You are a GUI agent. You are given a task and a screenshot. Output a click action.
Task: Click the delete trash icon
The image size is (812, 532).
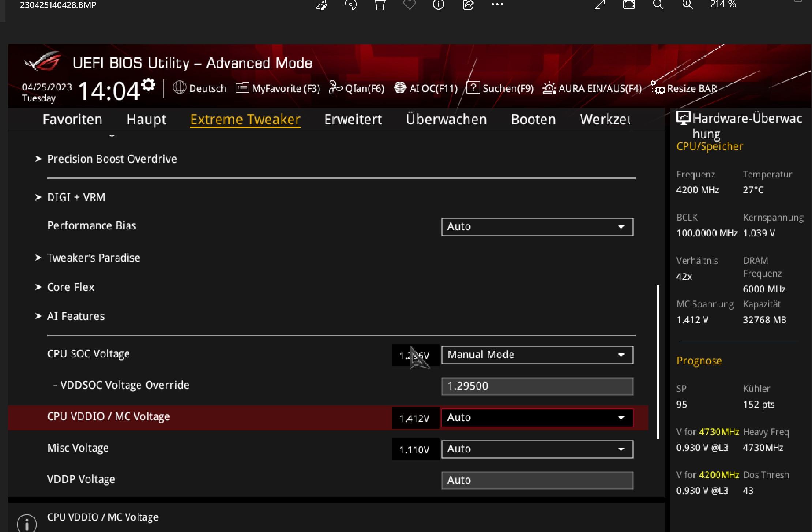pyautogui.click(x=380, y=5)
